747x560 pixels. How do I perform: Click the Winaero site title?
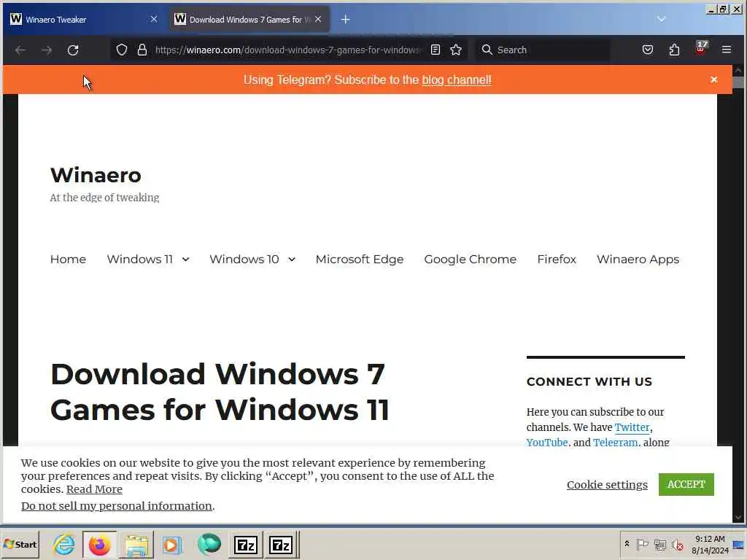click(x=96, y=175)
